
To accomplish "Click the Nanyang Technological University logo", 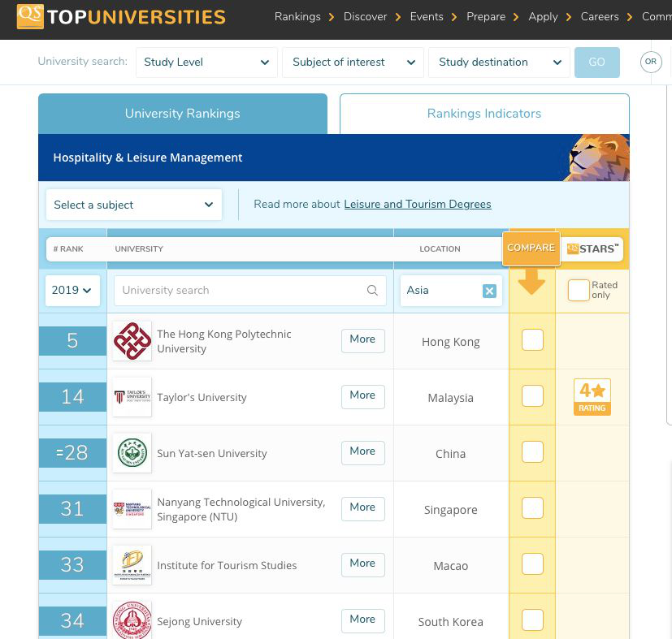I will (x=132, y=509).
